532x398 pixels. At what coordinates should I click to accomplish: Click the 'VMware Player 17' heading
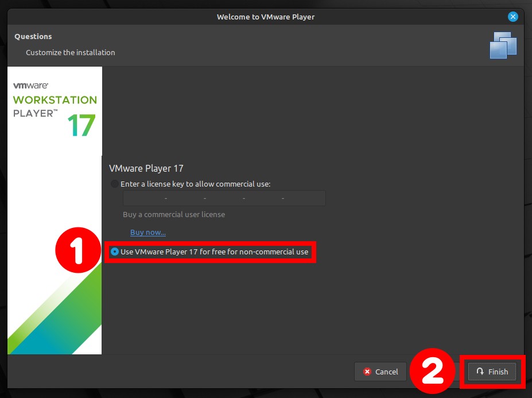146,168
